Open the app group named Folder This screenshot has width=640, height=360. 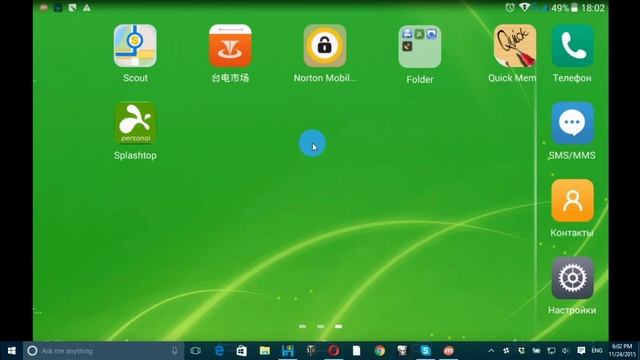click(420, 47)
